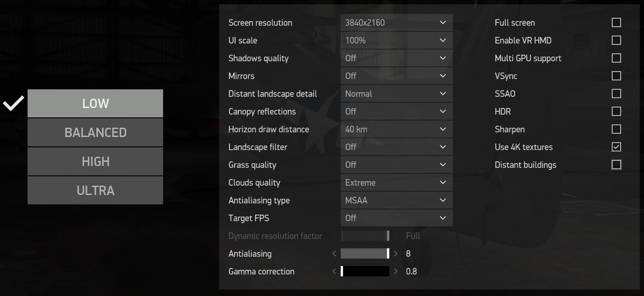This screenshot has width=644, height=296.
Task: Click the Gamma correction slider bar
Action: 365,271
